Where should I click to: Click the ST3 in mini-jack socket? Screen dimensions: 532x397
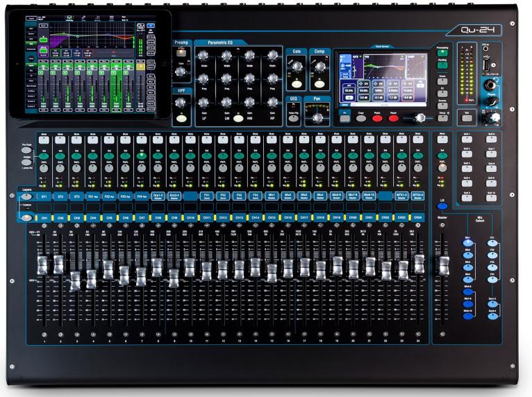[485, 49]
